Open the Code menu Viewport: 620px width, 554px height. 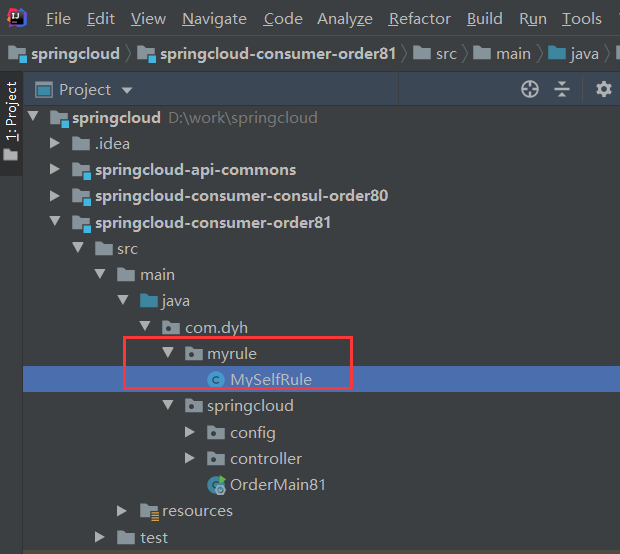pos(283,19)
